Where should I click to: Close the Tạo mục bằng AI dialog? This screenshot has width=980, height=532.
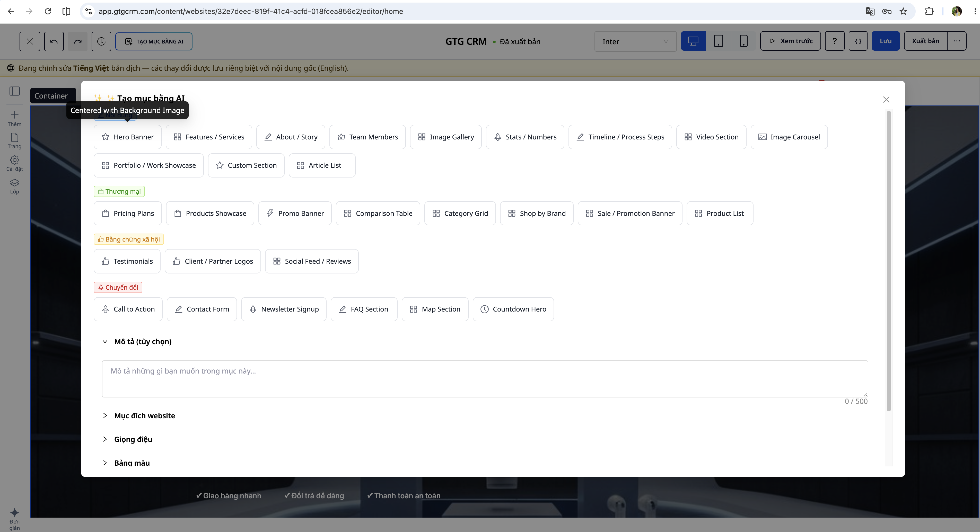886,100
